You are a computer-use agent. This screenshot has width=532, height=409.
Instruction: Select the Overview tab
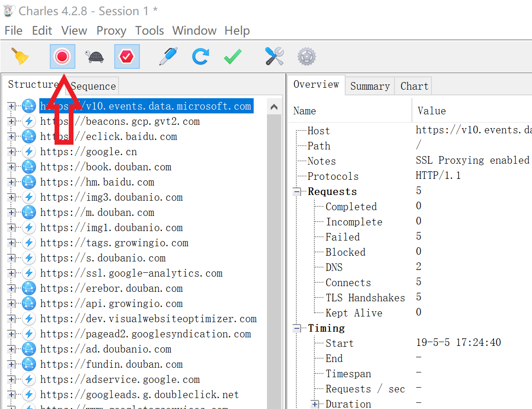tap(316, 84)
